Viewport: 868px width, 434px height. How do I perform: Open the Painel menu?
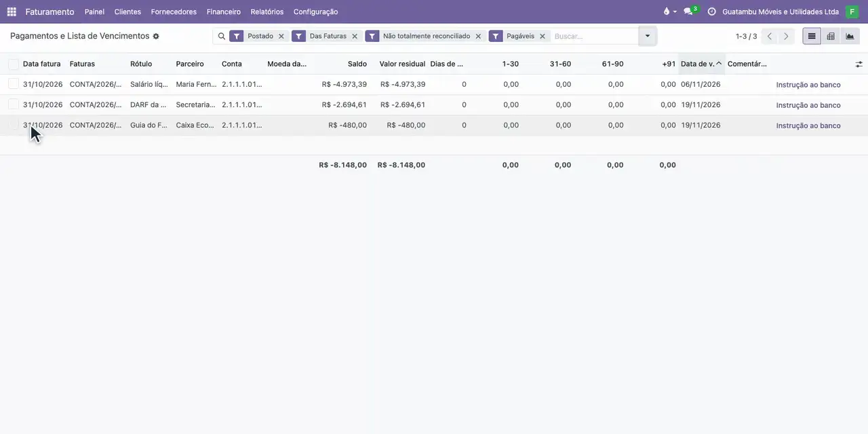pos(94,12)
